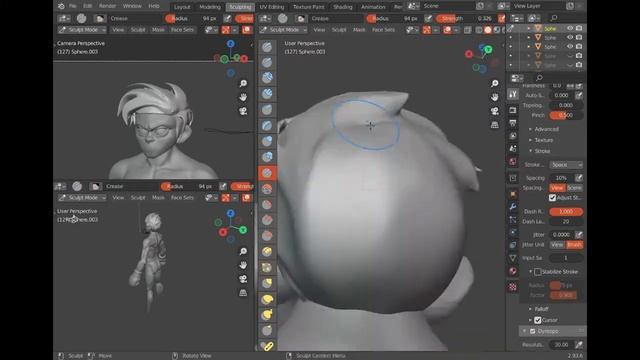Select the Inflate brush tool
640x360 pixels.
coord(267,141)
